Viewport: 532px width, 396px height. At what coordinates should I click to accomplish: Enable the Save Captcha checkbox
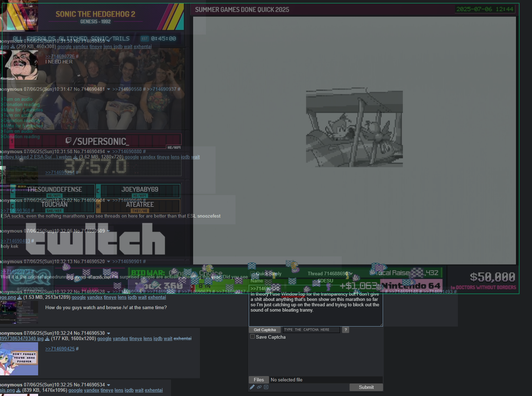pos(253,337)
